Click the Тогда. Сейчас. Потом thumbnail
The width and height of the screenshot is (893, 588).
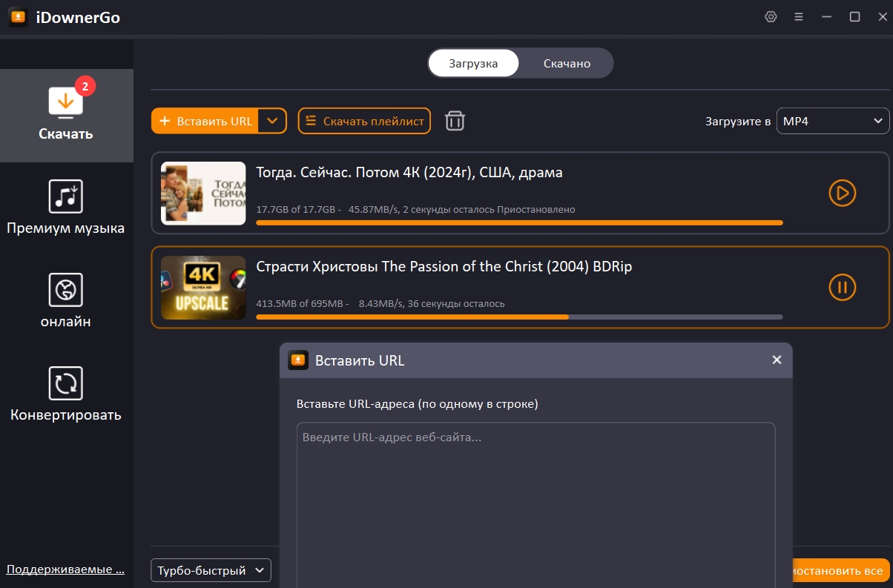click(203, 194)
